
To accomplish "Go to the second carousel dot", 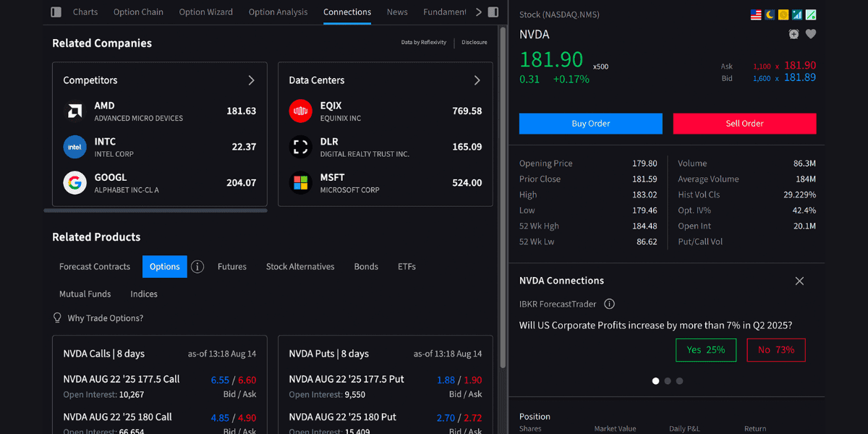I will click(668, 381).
